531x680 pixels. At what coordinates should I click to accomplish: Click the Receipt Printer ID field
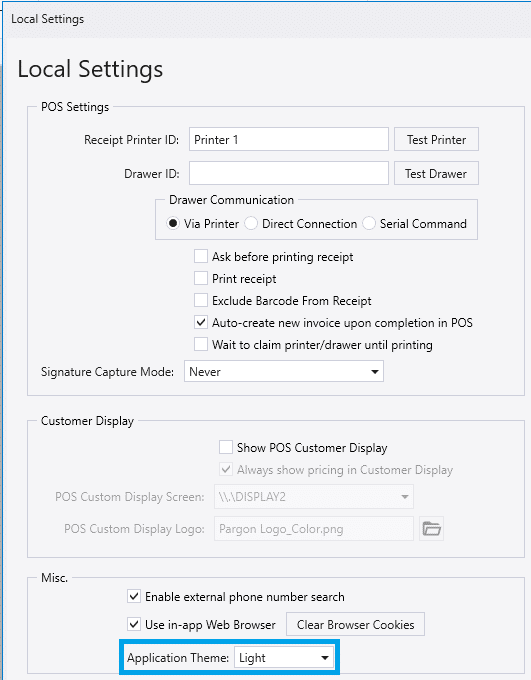[x=288, y=139]
